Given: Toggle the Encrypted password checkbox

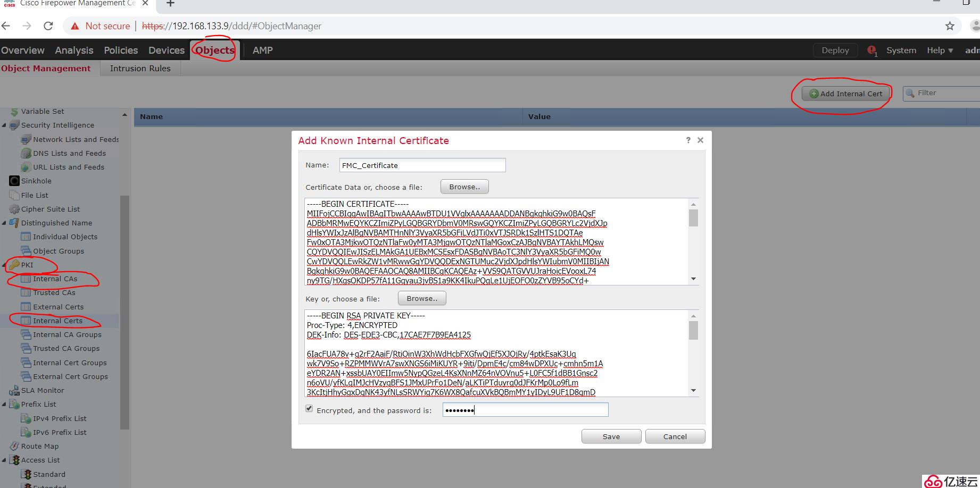Looking at the screenshot, I should coord(309,409).
